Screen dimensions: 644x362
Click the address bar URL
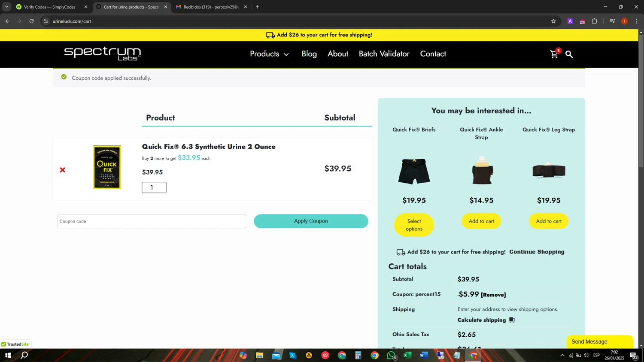pos(72,21)
